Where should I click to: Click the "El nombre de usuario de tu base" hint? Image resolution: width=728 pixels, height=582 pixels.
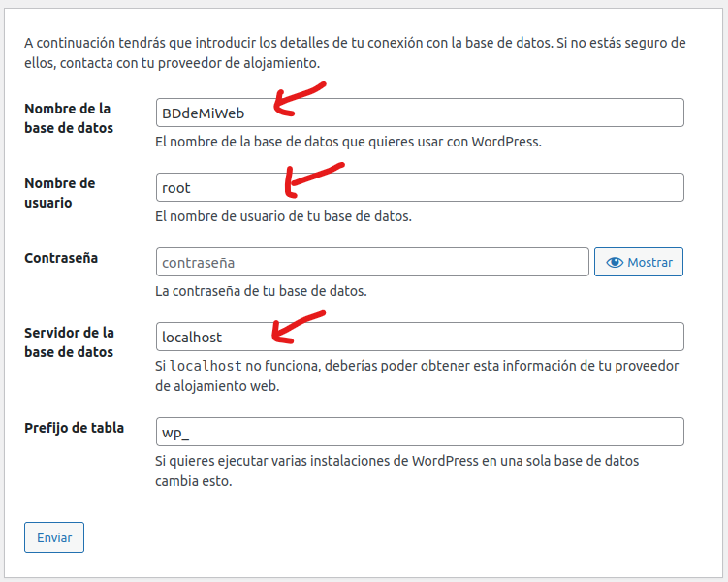coord(283,216)
